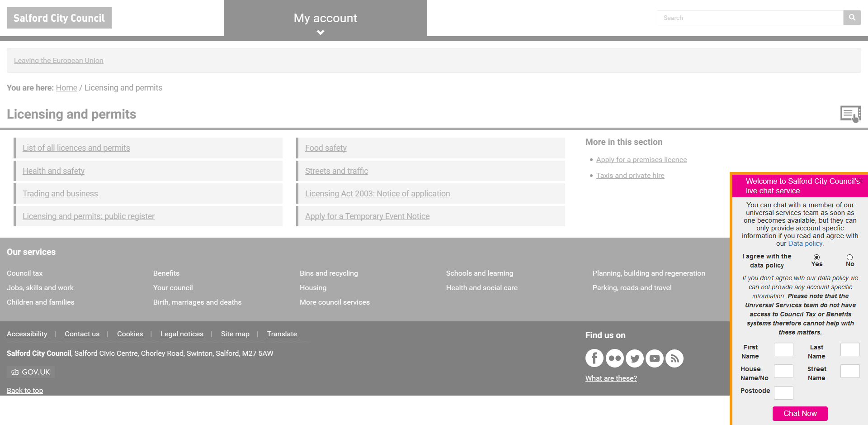Image resolution: width=868 pixels, height=425 pixels.
Task: Open Licensing Act 2003: Notice of application
Action: 377,194
